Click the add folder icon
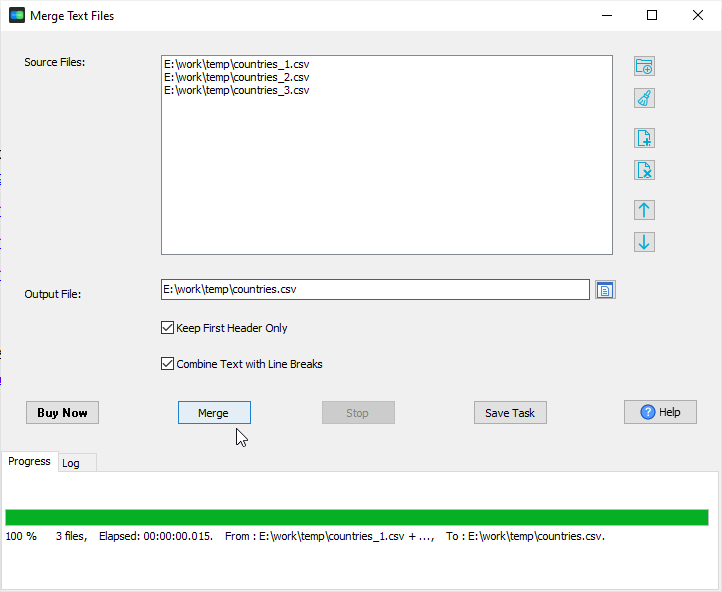 pyautogui.click(x=644, y=66)
